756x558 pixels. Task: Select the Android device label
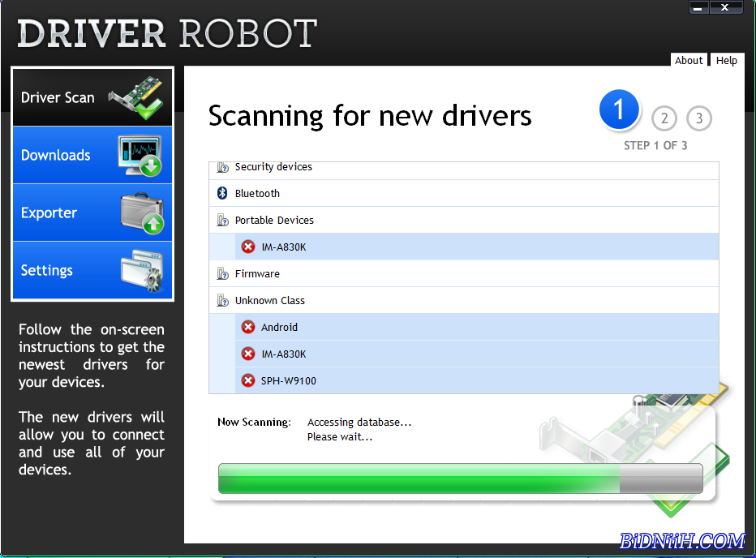tap(279, 327)
